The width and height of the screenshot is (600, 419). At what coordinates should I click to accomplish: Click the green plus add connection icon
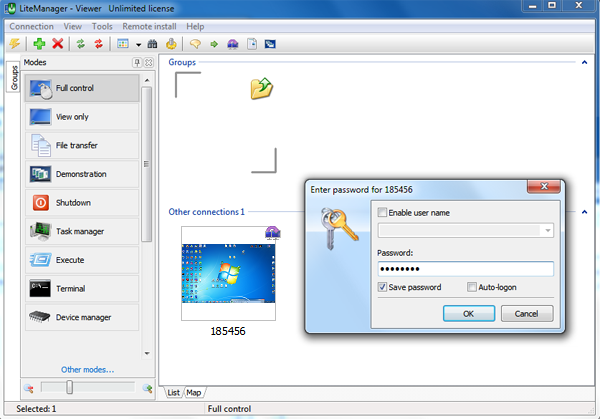tap(39, 44)
